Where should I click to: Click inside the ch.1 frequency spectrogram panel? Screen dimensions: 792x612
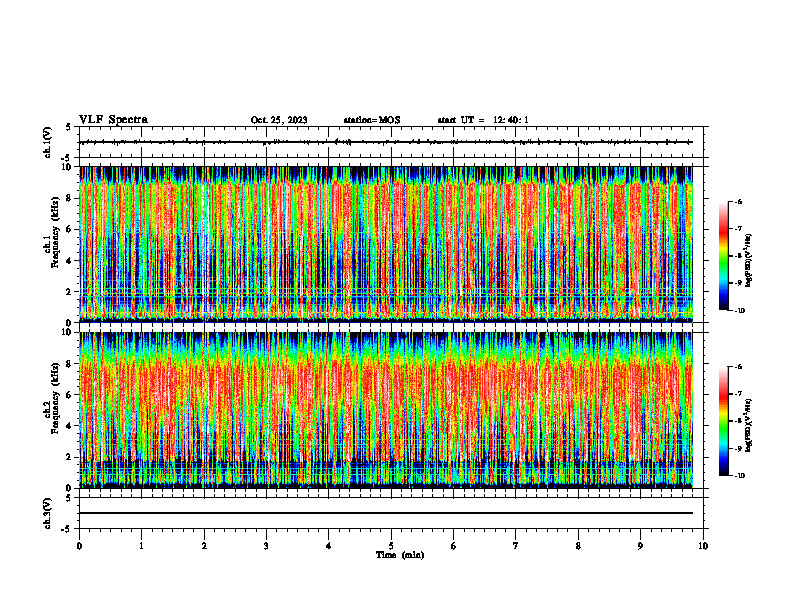[x=386, y=244]
